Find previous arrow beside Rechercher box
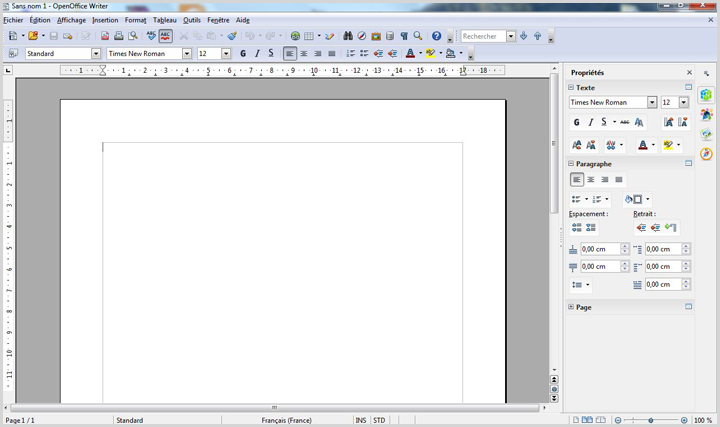720x427 pixels. [538, 36]
